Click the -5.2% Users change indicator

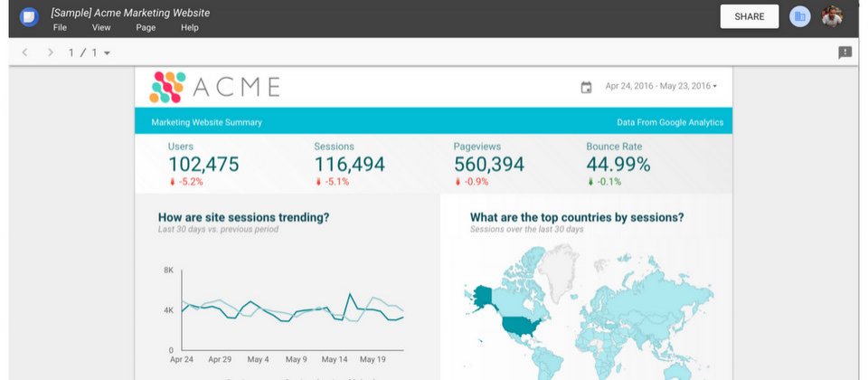[x=186, y=182]
